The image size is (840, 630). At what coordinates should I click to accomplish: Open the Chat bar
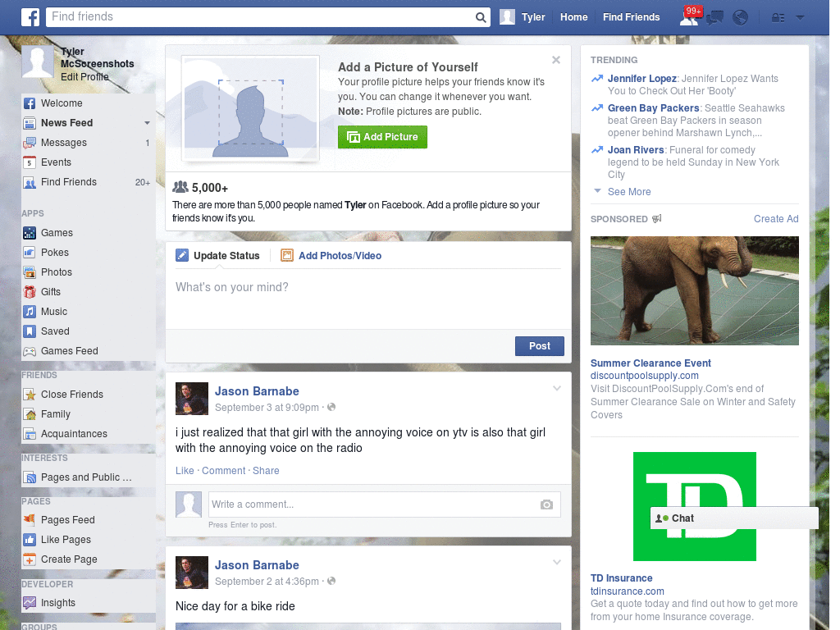(734, 518)
